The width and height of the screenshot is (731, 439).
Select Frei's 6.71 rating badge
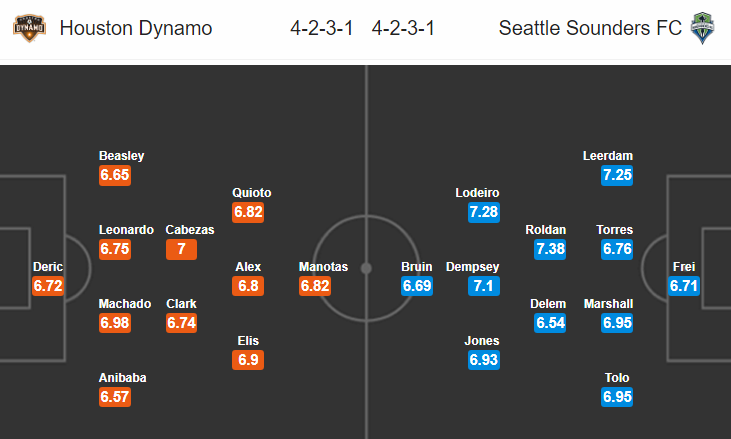pos(684,286)
